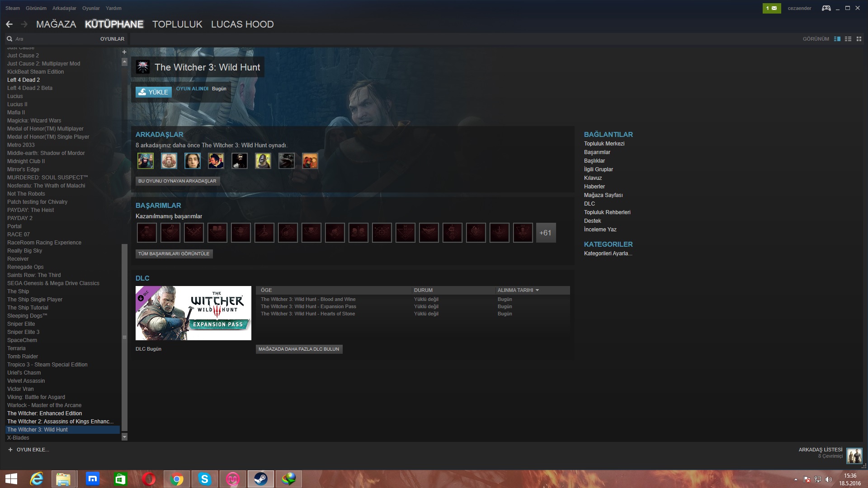Open LUCAS HOOD profile tab
Image resolution: width=868 pixels, height=488 pixels.
click(x=242, y=24)
